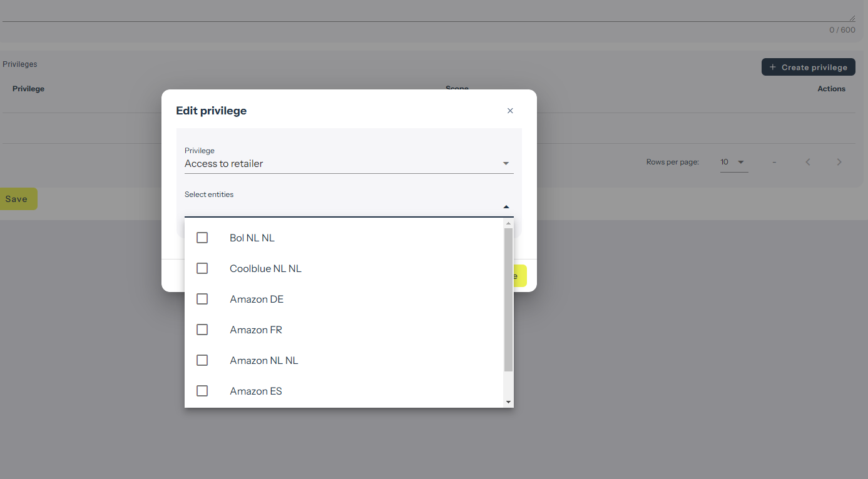Screen dimensions: 868x479
Task: Go to the previous page of privileges
Action: 808,162
